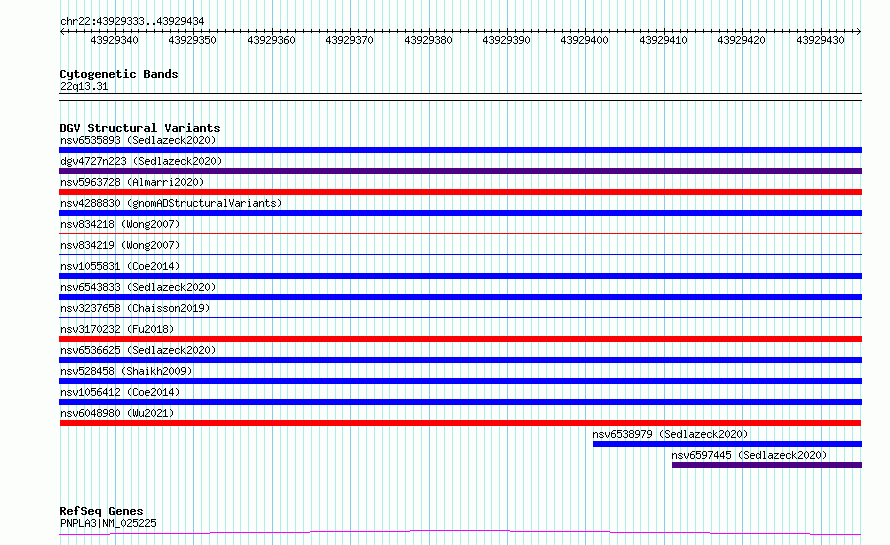Click ruler position 43929350
Image resolution: width=890 pixels, height=545 pixels.
click(x=192, y=40)
